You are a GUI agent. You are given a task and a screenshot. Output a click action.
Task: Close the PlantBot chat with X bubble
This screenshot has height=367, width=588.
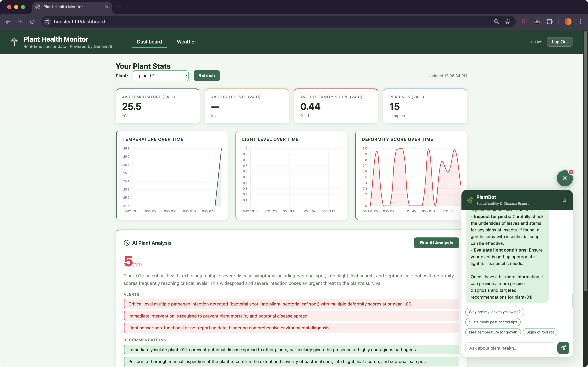pyautogui.click(x=565, y=178)
